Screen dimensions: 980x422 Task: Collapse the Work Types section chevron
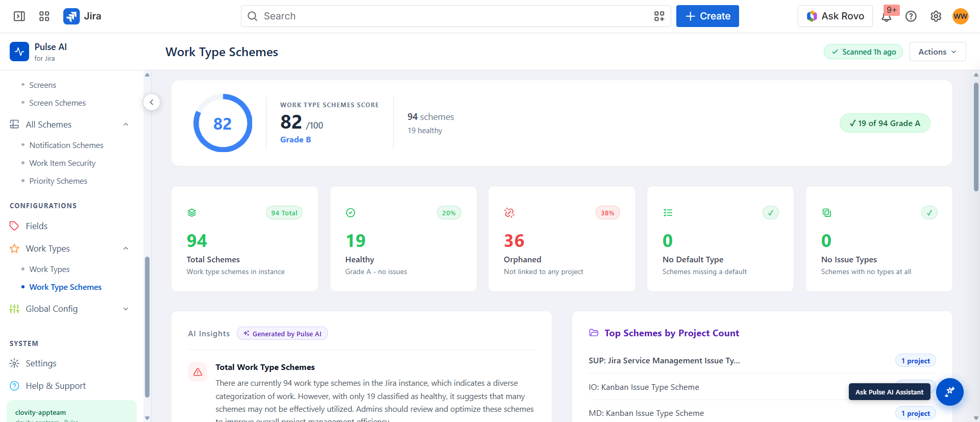tap(126, 249)
